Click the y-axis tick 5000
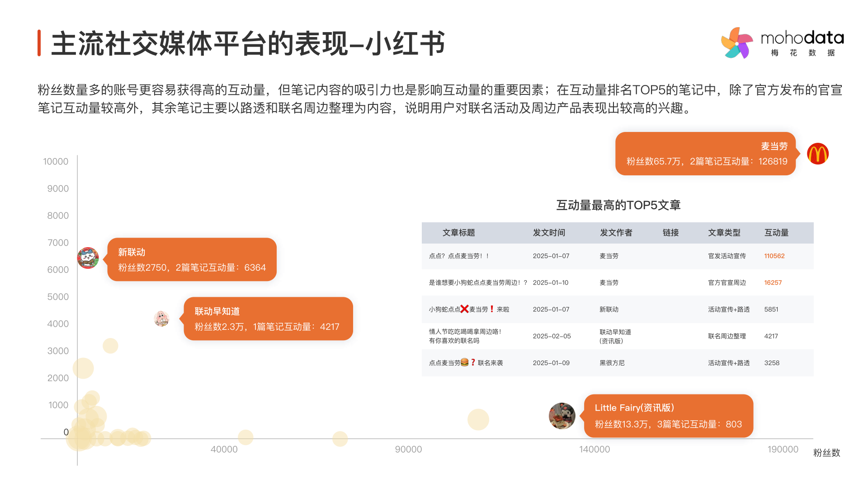The height and width of the screenshot is (488, 868). click(58, 297)
